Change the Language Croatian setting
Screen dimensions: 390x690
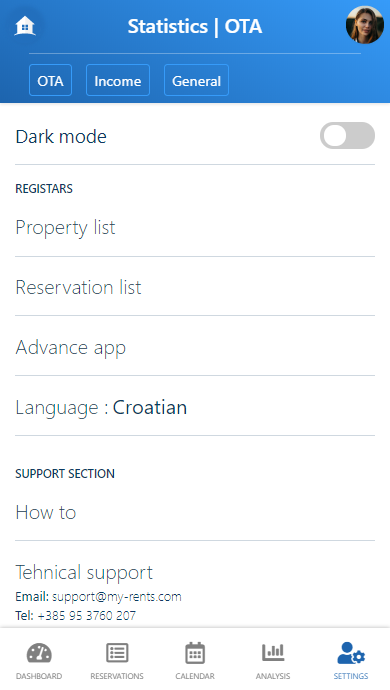coord(195,407)
